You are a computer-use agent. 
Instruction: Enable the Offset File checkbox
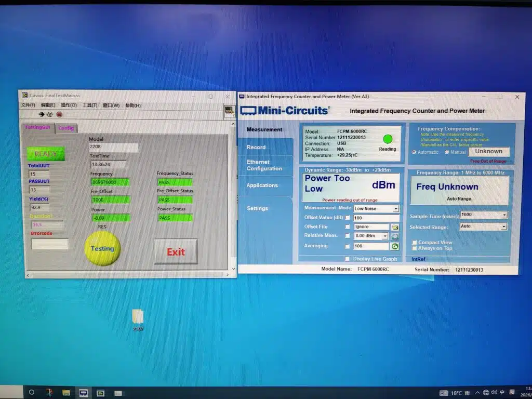[x=347, y=227]
